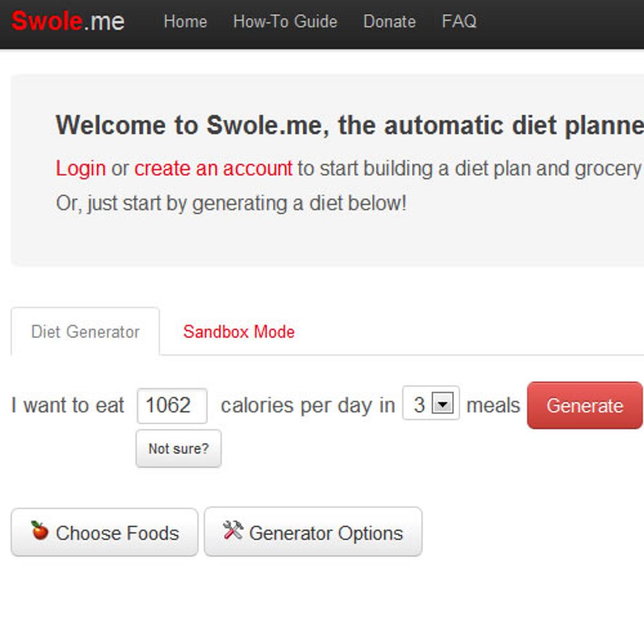Click the Welcome to Swole.me heading

(349, 126)
